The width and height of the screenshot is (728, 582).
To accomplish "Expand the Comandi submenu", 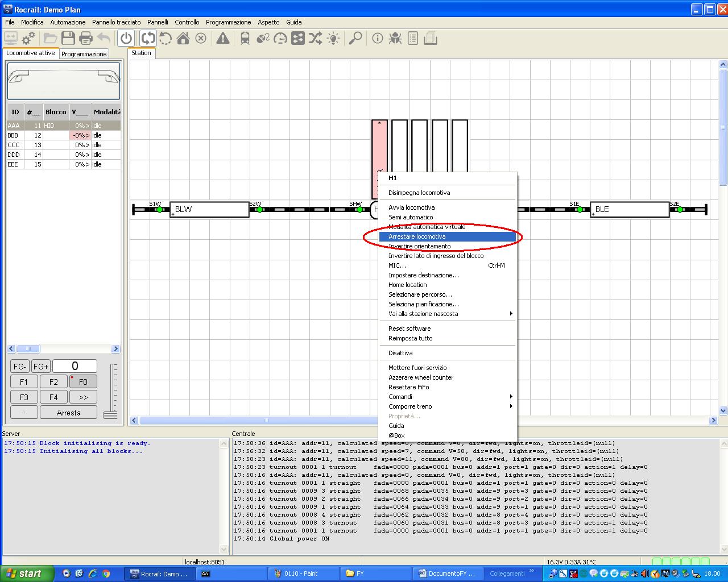I will [x=448, y=397].
